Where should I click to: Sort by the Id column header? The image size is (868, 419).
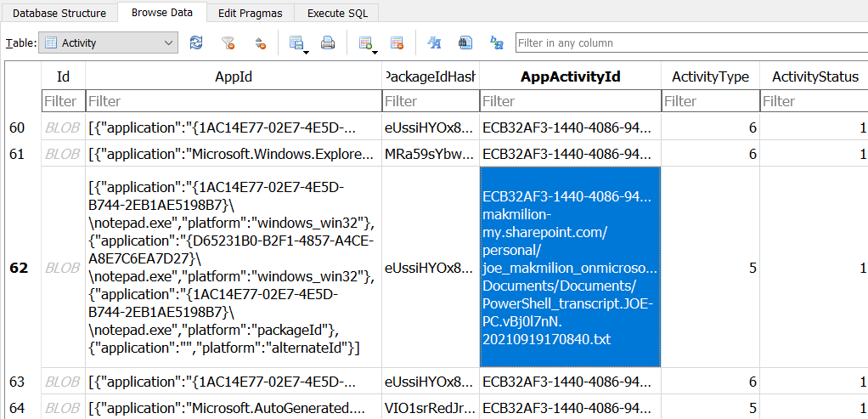(63, 77)
